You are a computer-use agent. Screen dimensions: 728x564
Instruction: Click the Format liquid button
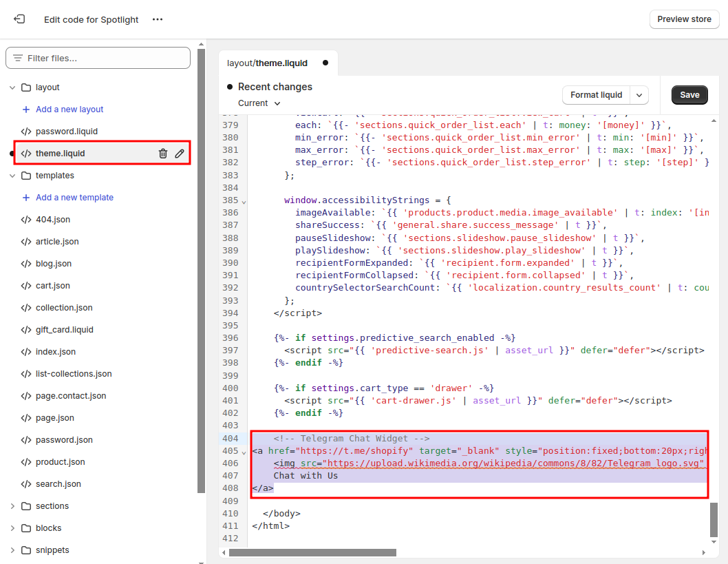[x=596, y=95]
